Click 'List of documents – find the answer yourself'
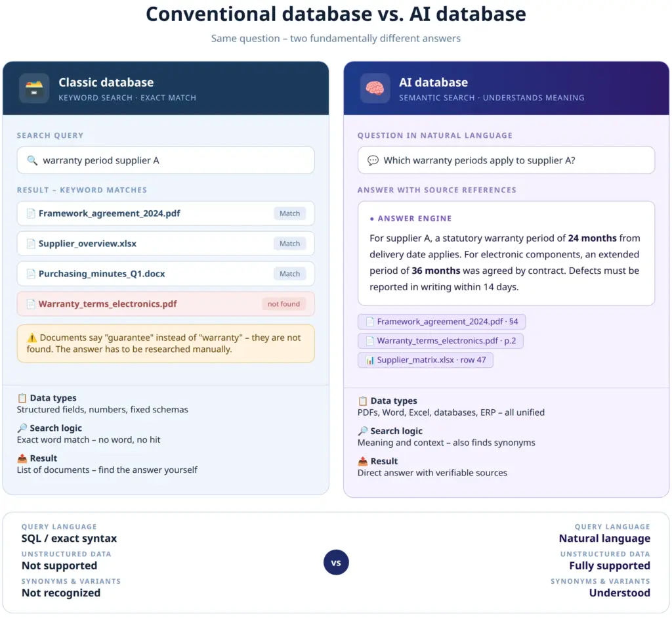This screenshot has height=618, width=672. (107, 470)
